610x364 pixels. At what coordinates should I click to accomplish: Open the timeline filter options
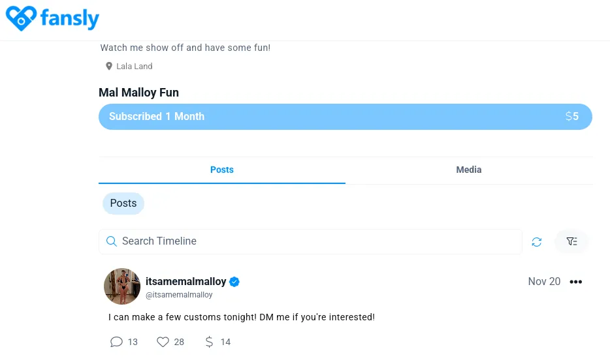click(x=571, y=241)
